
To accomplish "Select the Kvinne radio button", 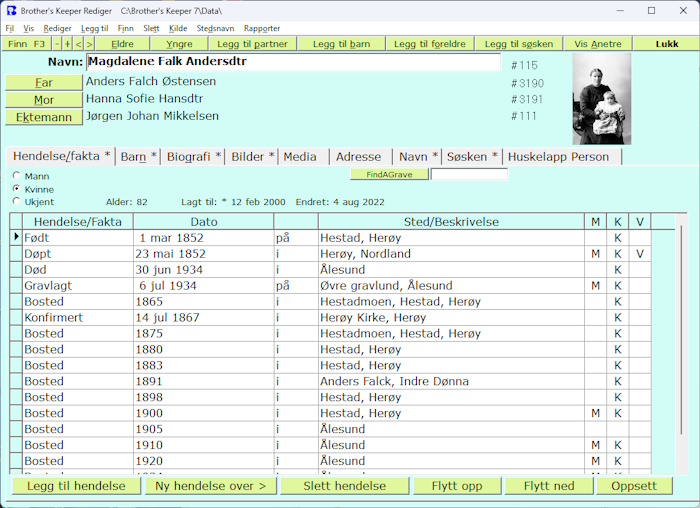I will pyautogui.click(x=16, y=189).
